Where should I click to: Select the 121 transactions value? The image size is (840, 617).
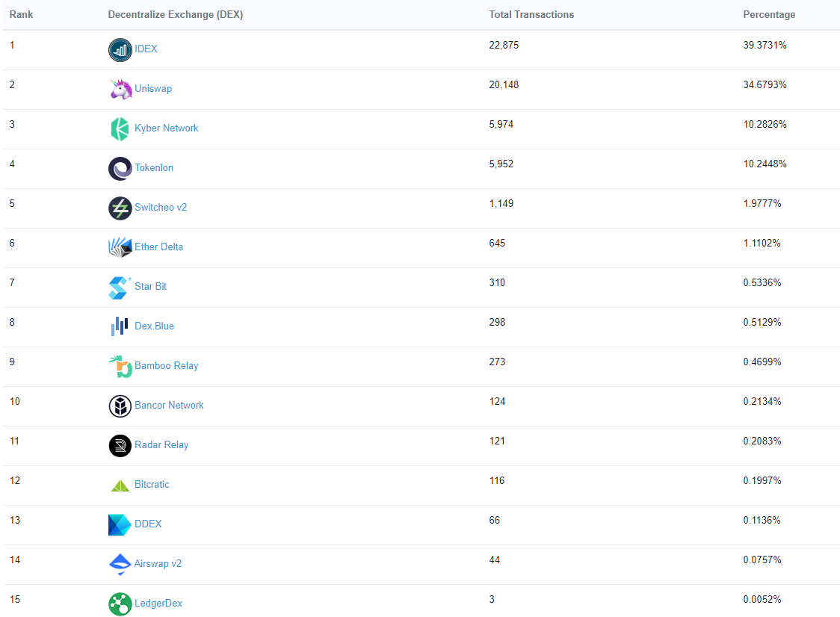click(497, 441)
